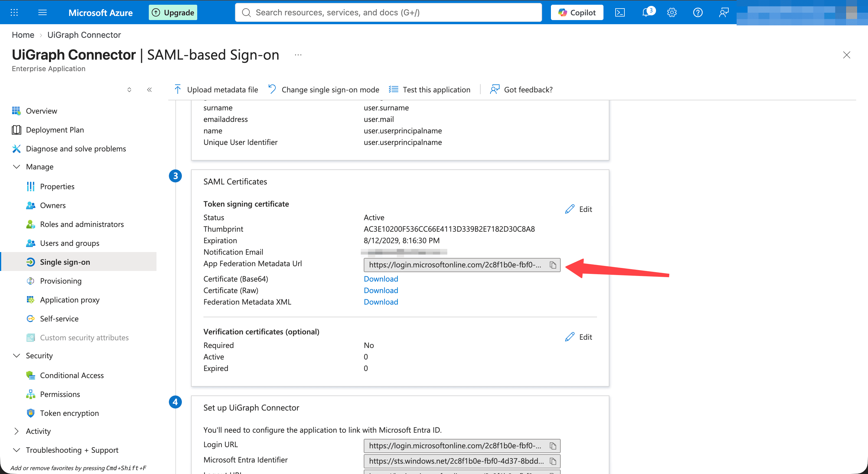868x474 pixels.
Task: Open Application proxy in sidebar
Action: pos(69,300)
